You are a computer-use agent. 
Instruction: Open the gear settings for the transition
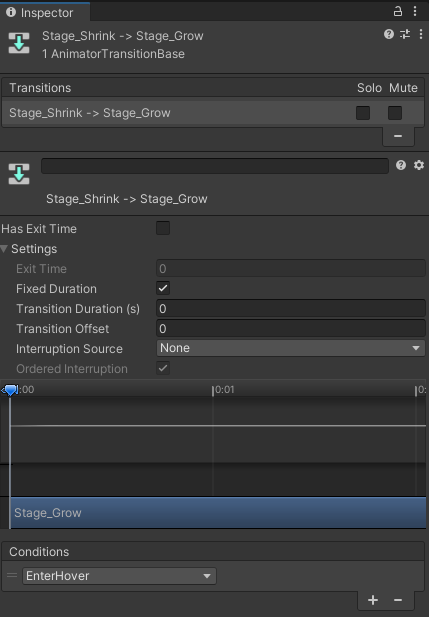tap(419, 165)
